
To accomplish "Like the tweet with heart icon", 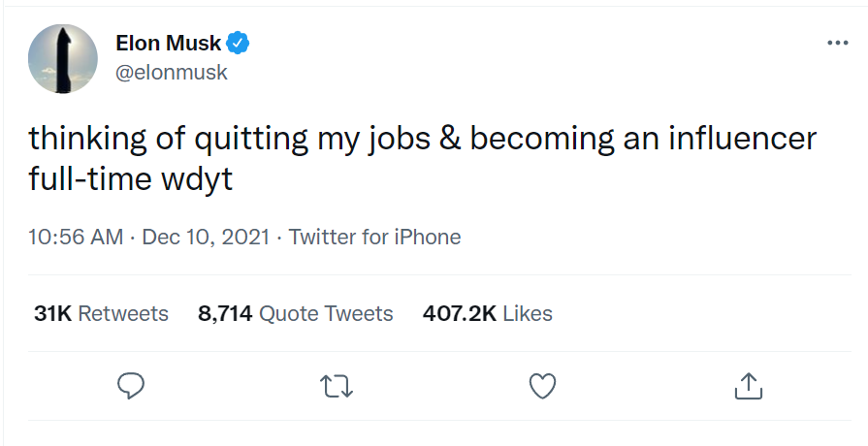I will [542, 386].
